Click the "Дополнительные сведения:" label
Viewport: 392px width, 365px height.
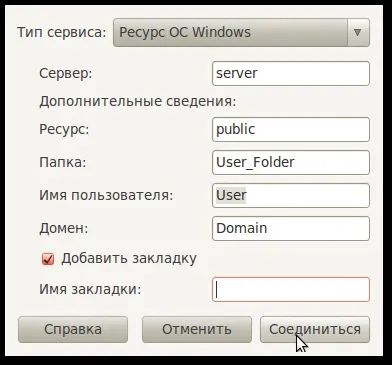pyautogui.click(x=138, y=101)
